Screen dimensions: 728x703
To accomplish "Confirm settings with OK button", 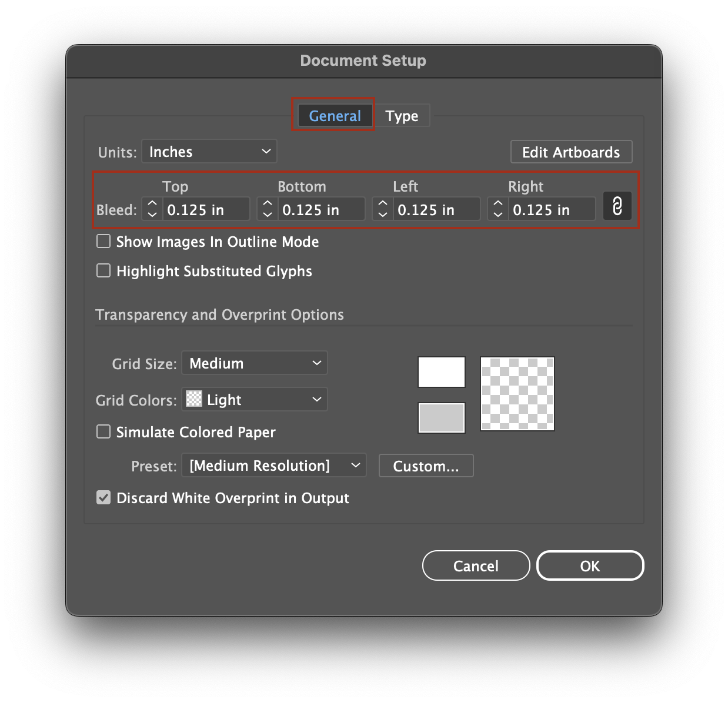I will [590, 565].
